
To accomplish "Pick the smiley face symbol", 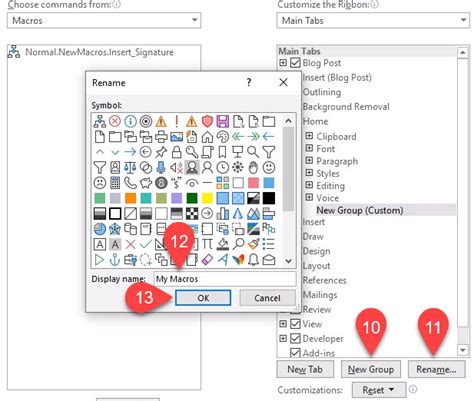I will [x=269, y=167].
